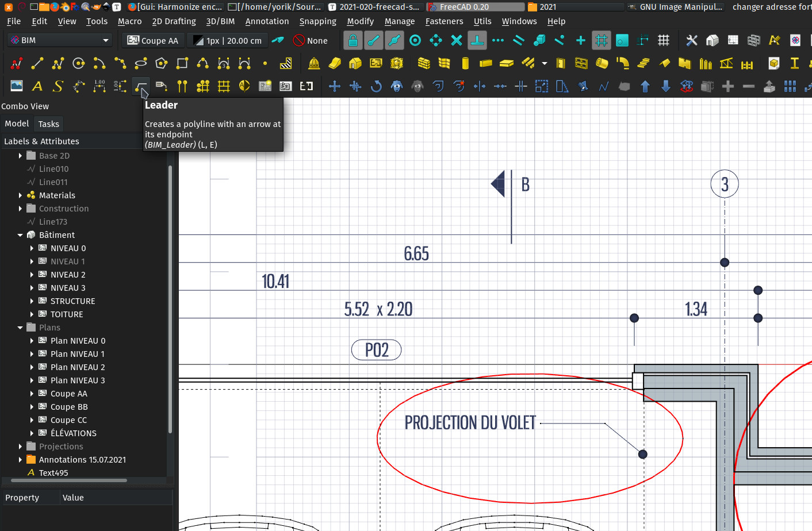Select the Circle drafting tool
812x531 pixels.
[78, 63]
